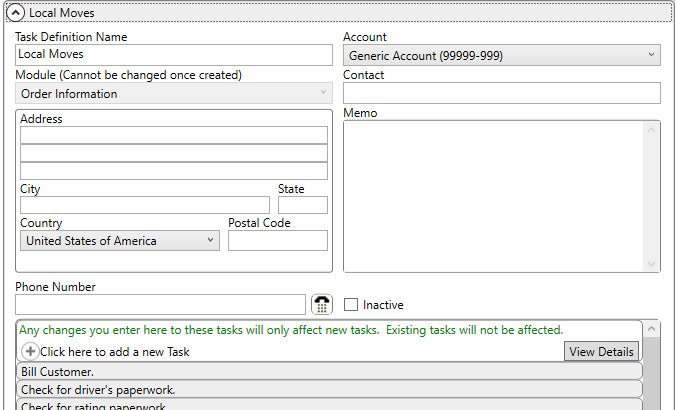This screenshot has height=410, width=677.
Task: Open the Country dropdown
Action: 120,240
